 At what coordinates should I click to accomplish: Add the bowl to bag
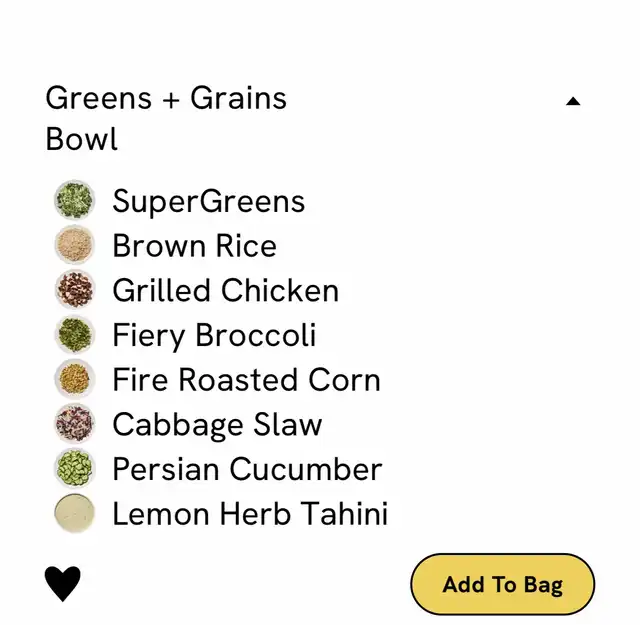(502, 584)
